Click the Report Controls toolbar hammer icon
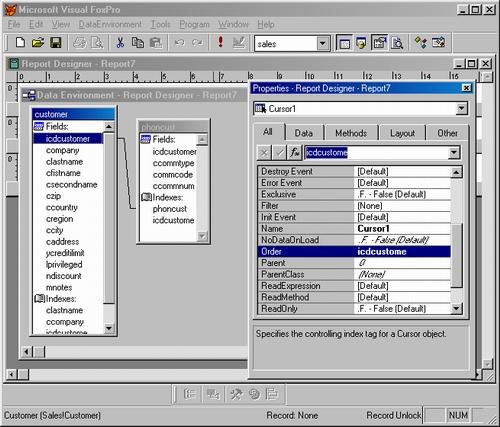Image resolution: width=500 pixels, height=427 pixels. pos(236,394)
